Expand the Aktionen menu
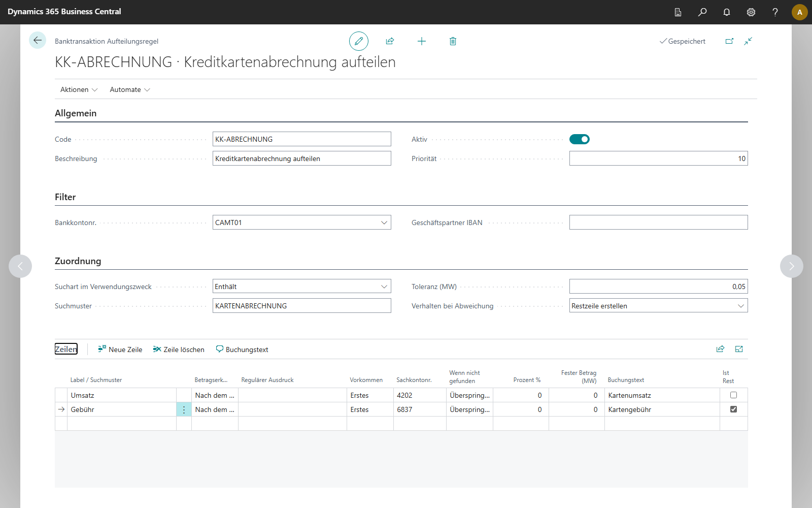This screenshot has width=812, height=508. pyautogui.click(x=79, y=89)
